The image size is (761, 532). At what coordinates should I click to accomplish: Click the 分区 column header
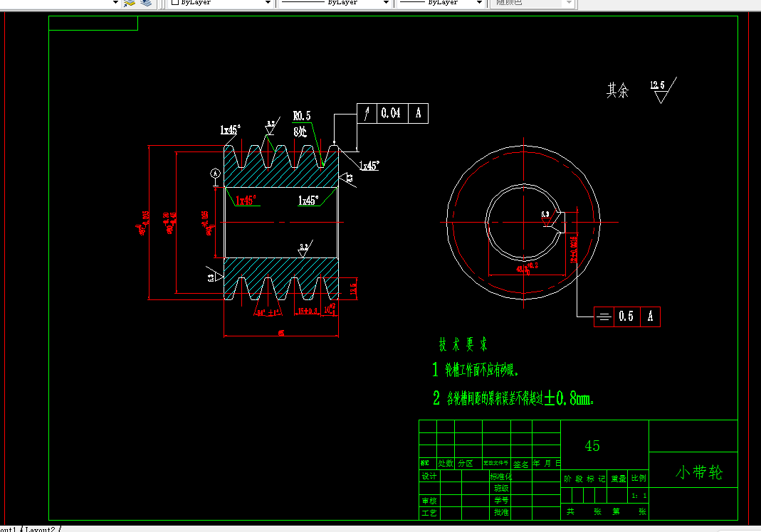466,464
